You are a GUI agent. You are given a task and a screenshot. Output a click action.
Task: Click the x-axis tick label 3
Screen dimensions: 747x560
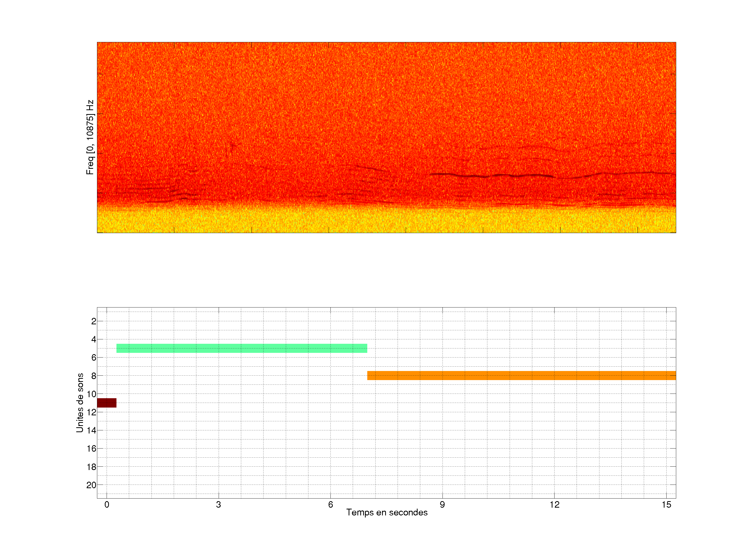(x=218, y=505)
